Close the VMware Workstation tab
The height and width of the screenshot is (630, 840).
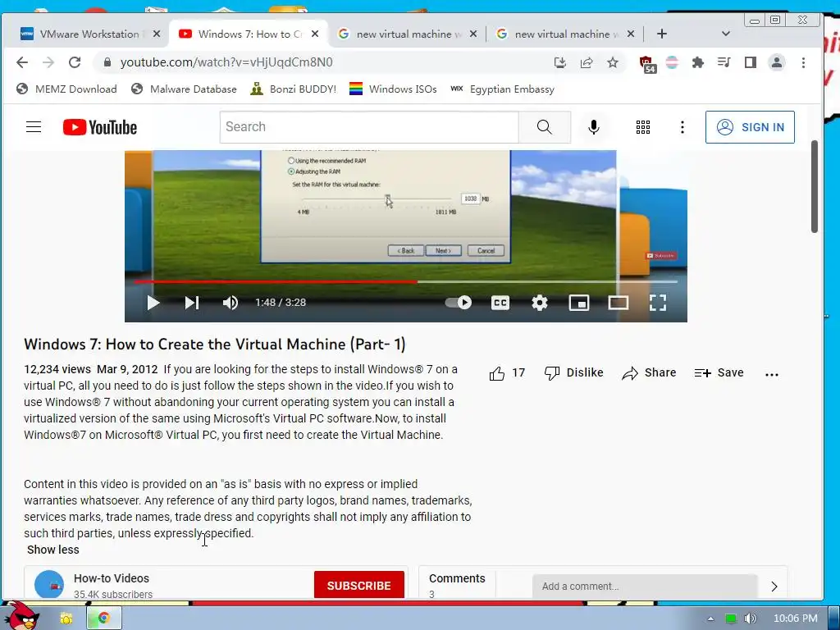tap(157, 34)
